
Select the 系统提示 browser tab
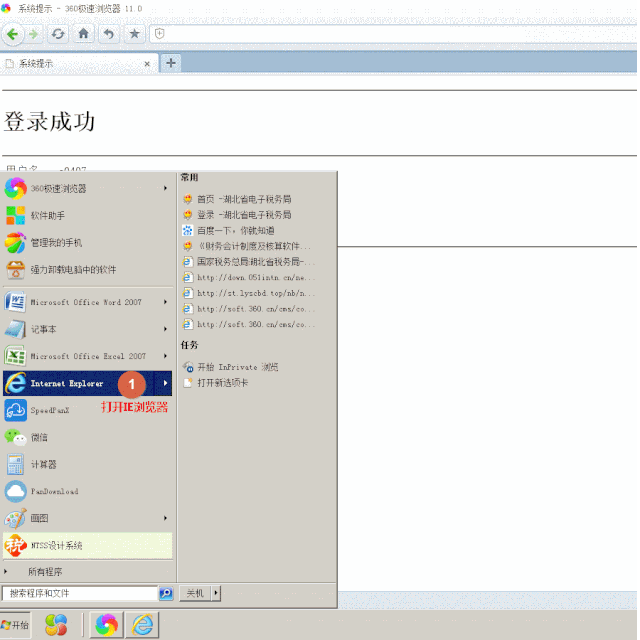(x=79, y=64)
